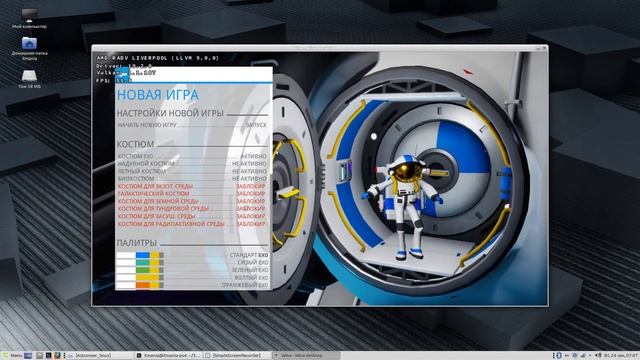Viewport: 640px width, 360px height.
Task: Click the locked КОСТЮМ ДЛЯ ЗАСУШ. СРЕДЫ
Action: click(x=192, y=216)
